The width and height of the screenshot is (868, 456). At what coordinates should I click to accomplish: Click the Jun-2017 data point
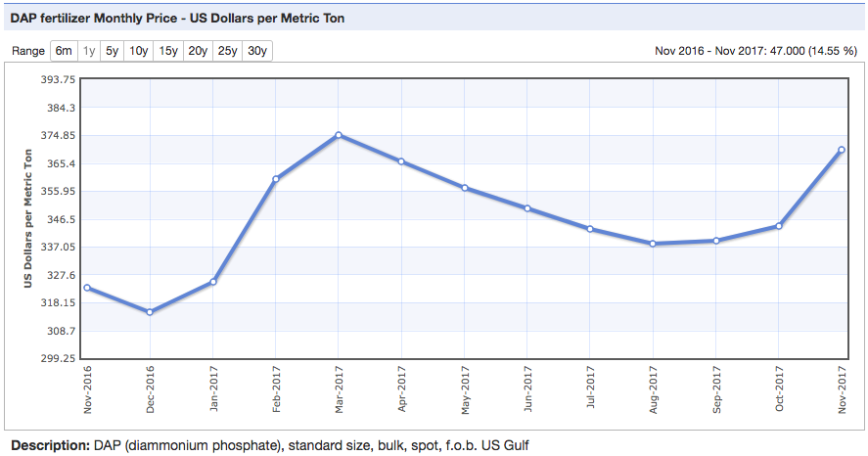[x=527, y=208]
